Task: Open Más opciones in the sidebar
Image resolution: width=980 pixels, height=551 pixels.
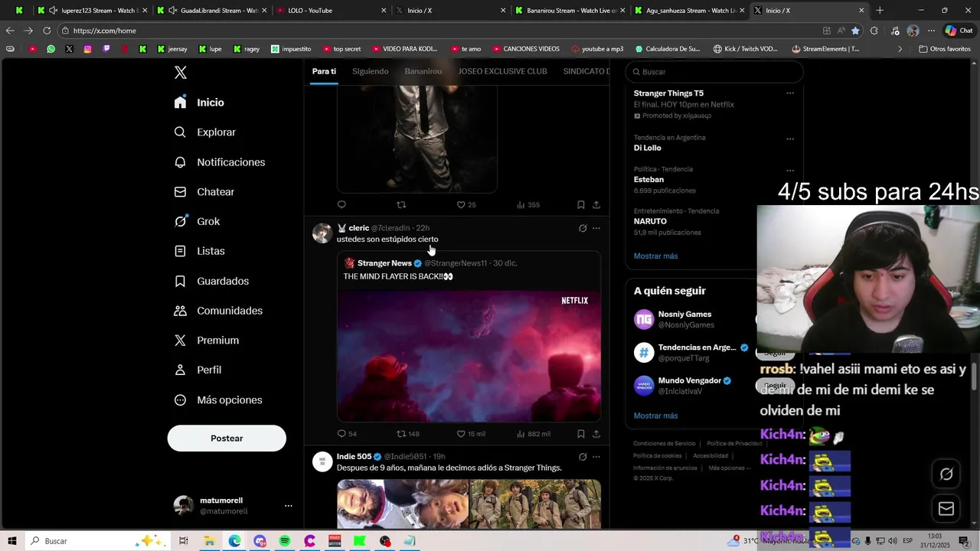Action: coord(218,400)
